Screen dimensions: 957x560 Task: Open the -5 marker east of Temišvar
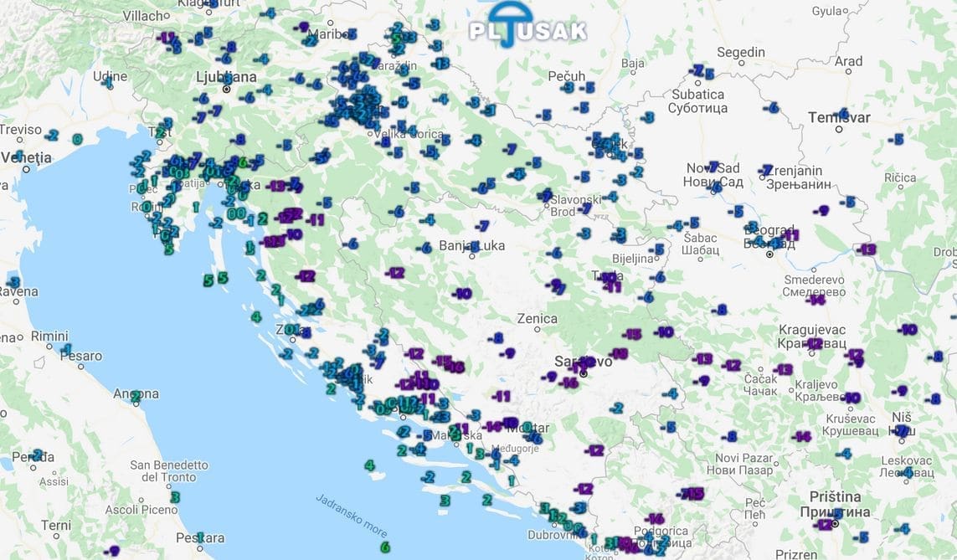pyautogui.click(x=897, y=140)
